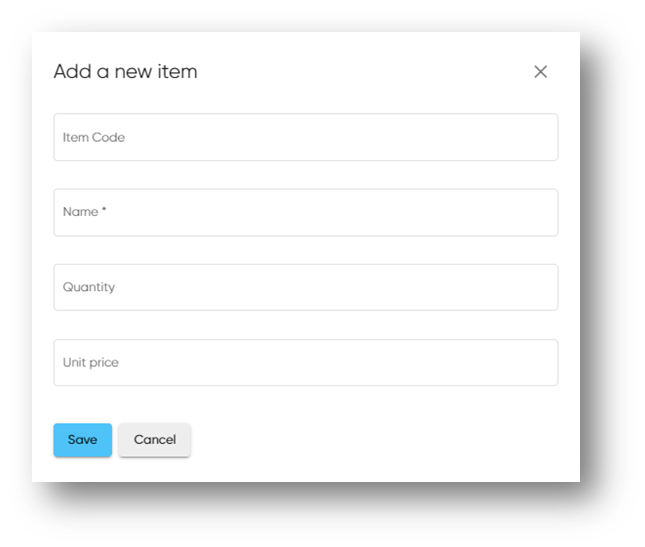
Task: Click the X icon beside the title
Action: click(541, 72)
